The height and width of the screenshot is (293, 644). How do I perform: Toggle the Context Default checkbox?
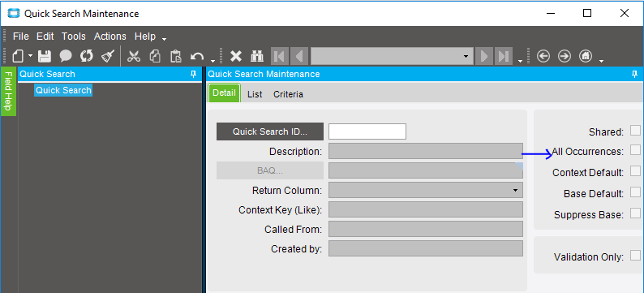(x=635, y=170)
